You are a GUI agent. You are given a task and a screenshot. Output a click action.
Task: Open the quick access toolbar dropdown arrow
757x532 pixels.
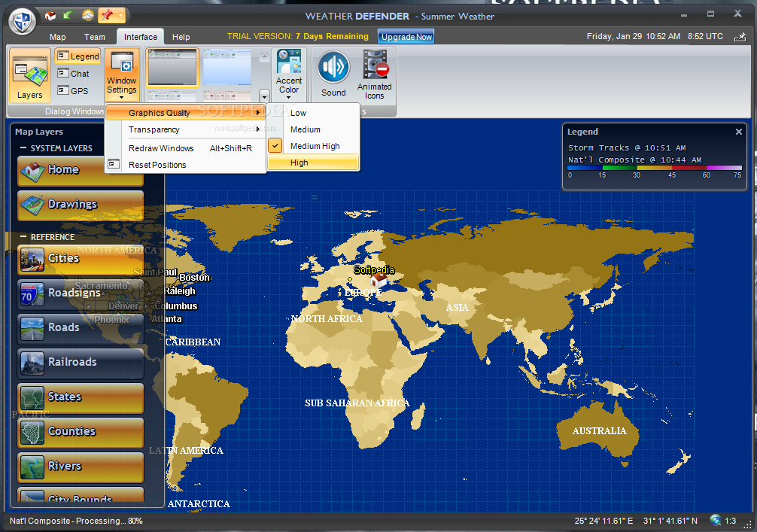120,16
